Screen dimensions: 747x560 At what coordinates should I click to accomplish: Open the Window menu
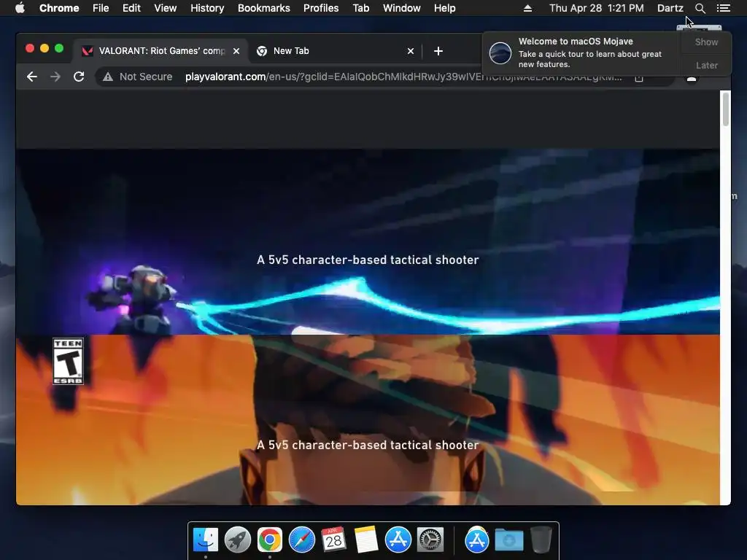402,8
